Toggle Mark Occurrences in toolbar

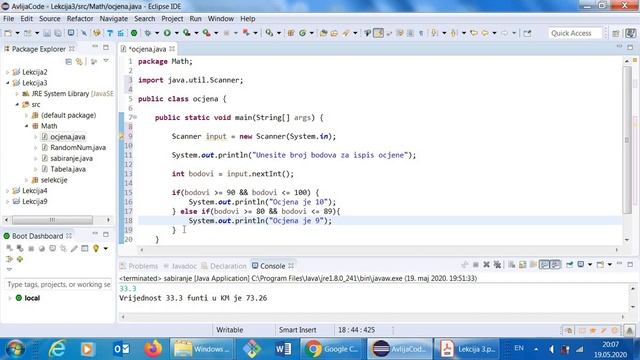[x=378, y=33]
